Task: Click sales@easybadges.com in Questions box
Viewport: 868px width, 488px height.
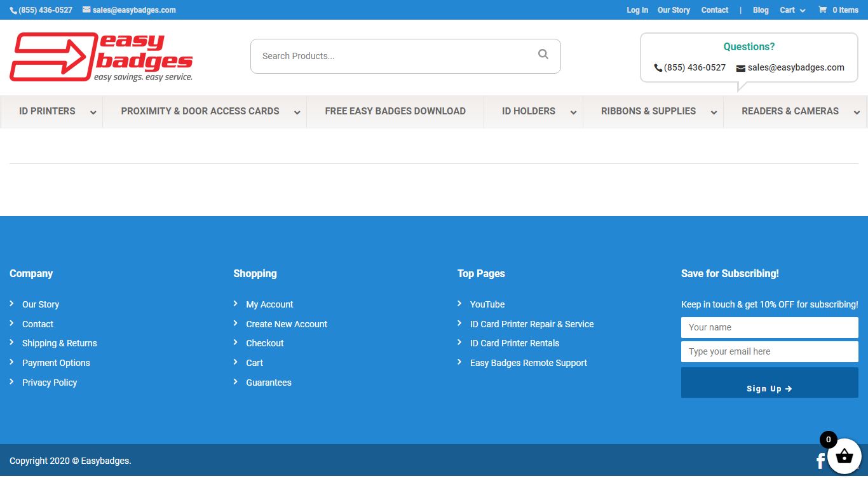Action: coord(796,67)
